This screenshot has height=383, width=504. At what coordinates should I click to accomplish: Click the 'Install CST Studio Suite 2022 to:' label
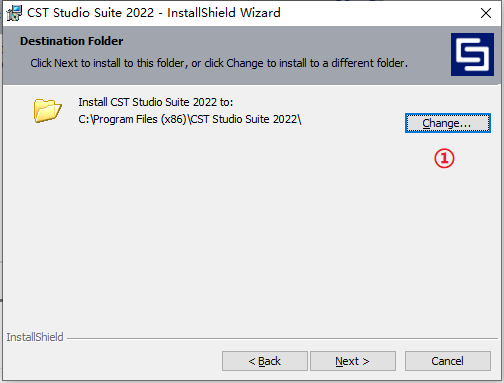[x=156, y=102]
